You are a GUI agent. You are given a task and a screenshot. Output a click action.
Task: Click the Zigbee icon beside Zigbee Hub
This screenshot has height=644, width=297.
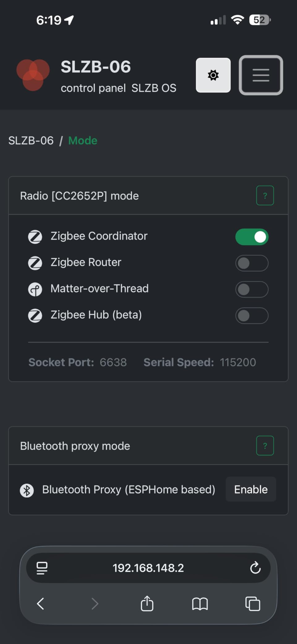[x=35, y=316]
